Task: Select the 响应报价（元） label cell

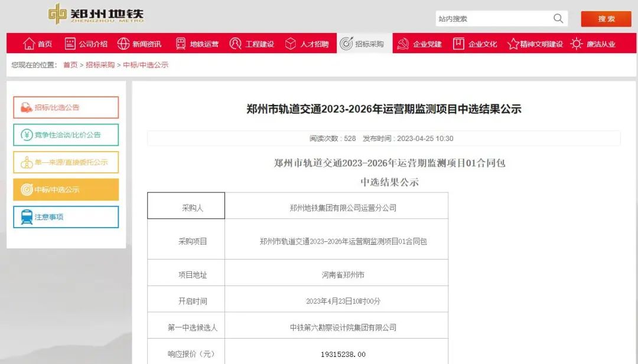Action: [186, 352]
